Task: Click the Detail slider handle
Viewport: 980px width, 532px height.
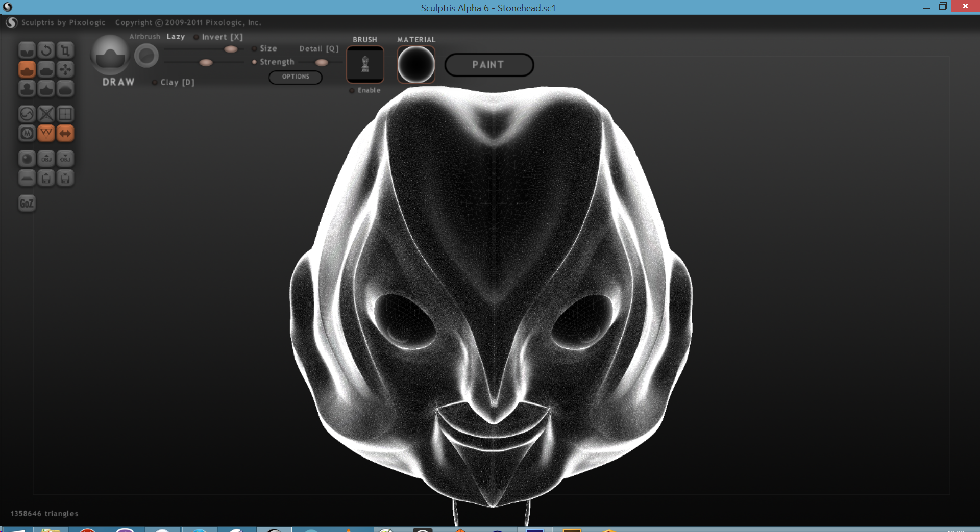Action: [x=322, y=62]
